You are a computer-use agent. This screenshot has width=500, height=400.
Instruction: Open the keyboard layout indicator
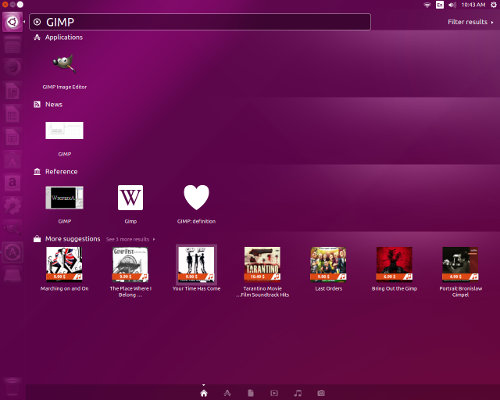[x=440, y=5]
